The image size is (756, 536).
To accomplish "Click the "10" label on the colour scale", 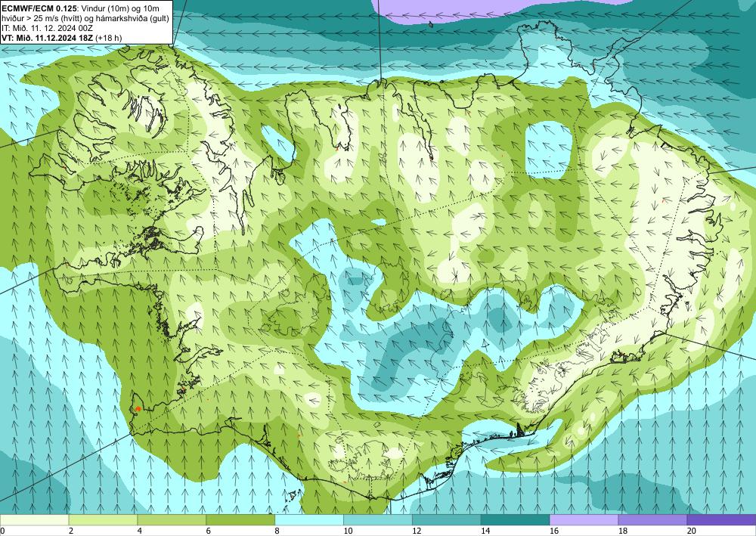I will (348, 531).
